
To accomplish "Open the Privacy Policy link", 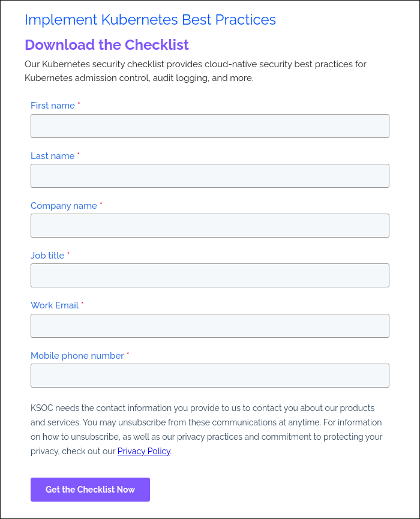I will 143,451.
